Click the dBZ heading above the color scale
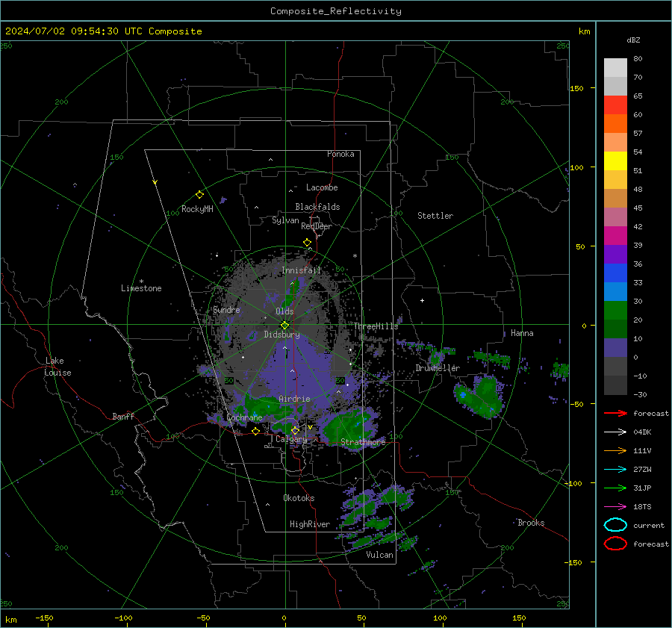 (x=633, y=40)
